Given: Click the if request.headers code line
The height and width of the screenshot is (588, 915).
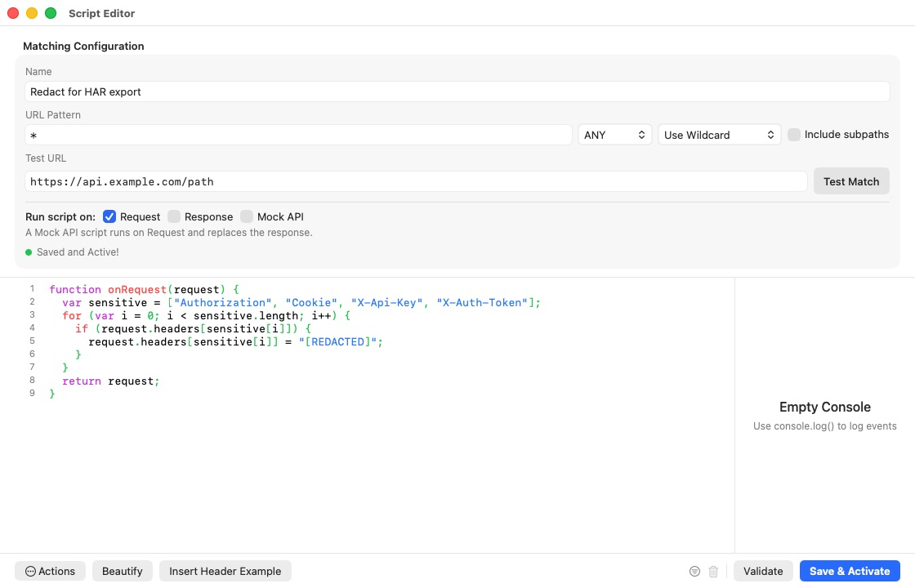Looking at the screenshot, I should coord(193,328).
